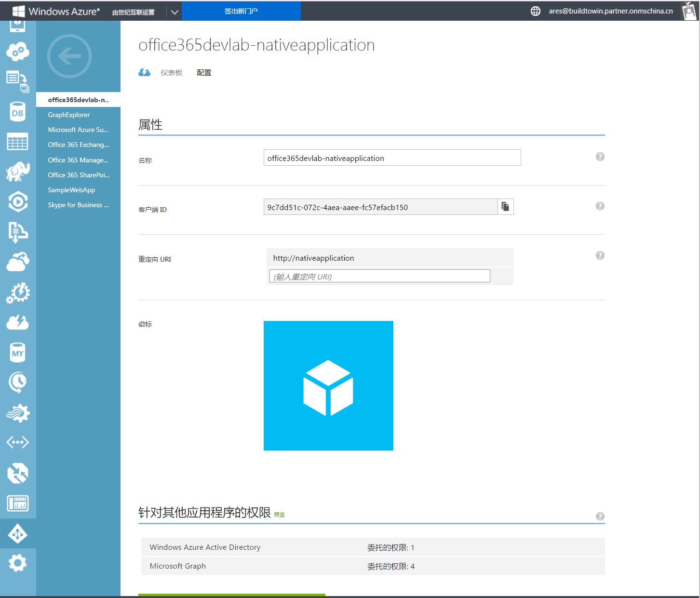Click the 签出新门户 button
The width and height of the screenshot is (700, 598).
point(241,11)
